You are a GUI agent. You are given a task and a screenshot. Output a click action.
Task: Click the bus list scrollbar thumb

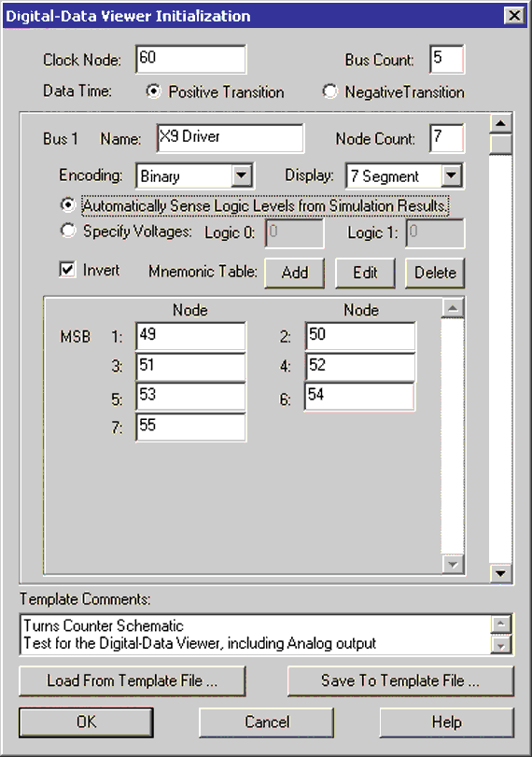pyautogui.click(x=500, y=145)
